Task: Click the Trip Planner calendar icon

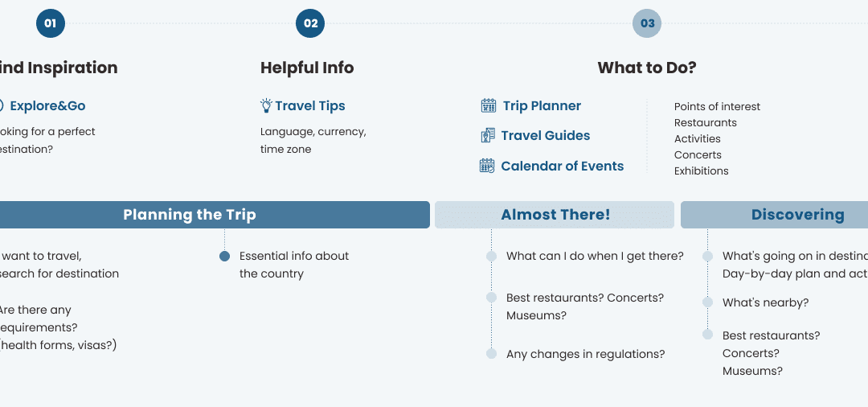Action: 488,105
